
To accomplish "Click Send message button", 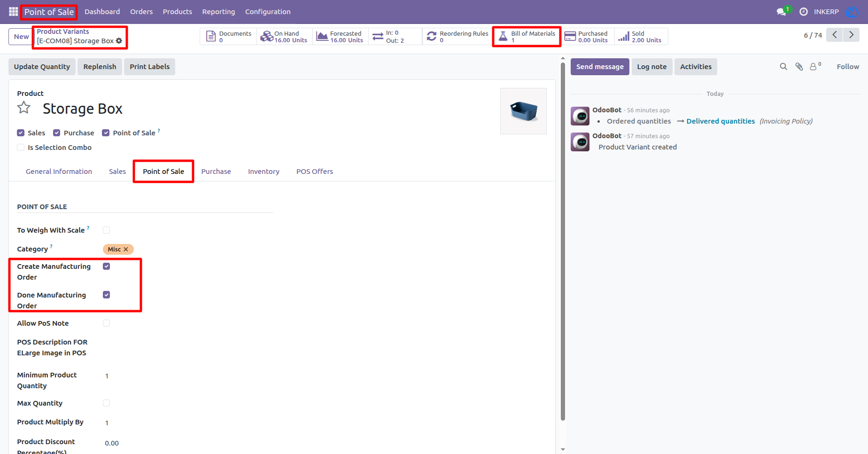I will point(600,67).
